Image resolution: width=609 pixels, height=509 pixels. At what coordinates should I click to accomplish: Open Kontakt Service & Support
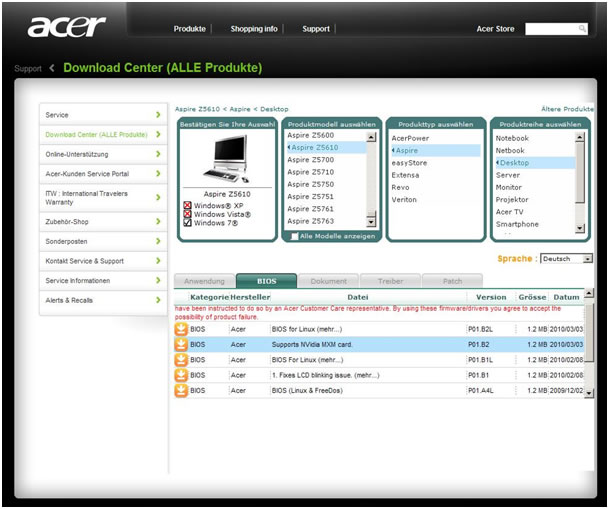pyautogui.click(x=103, y=261)
